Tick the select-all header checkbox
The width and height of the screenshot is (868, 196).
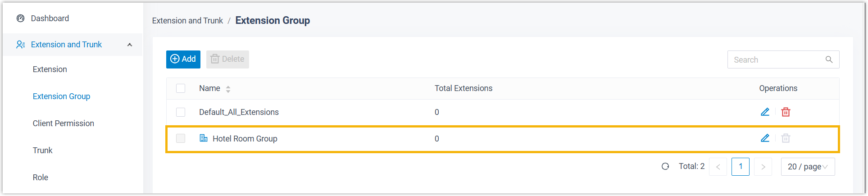coord(181,88)
